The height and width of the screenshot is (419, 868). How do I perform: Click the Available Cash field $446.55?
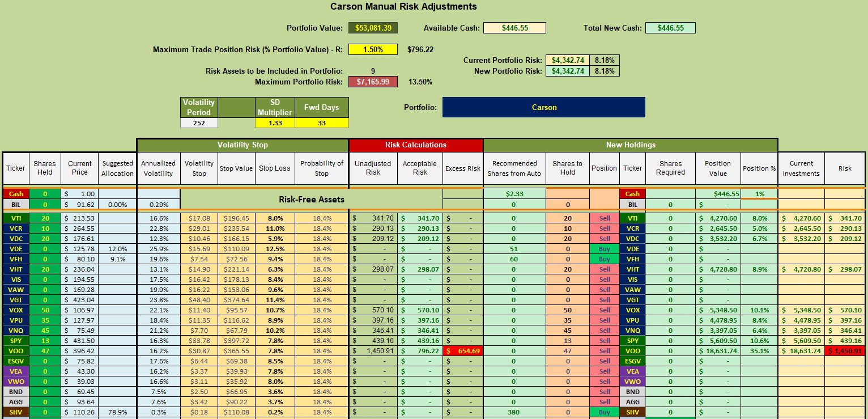click(x=514, y=28)
